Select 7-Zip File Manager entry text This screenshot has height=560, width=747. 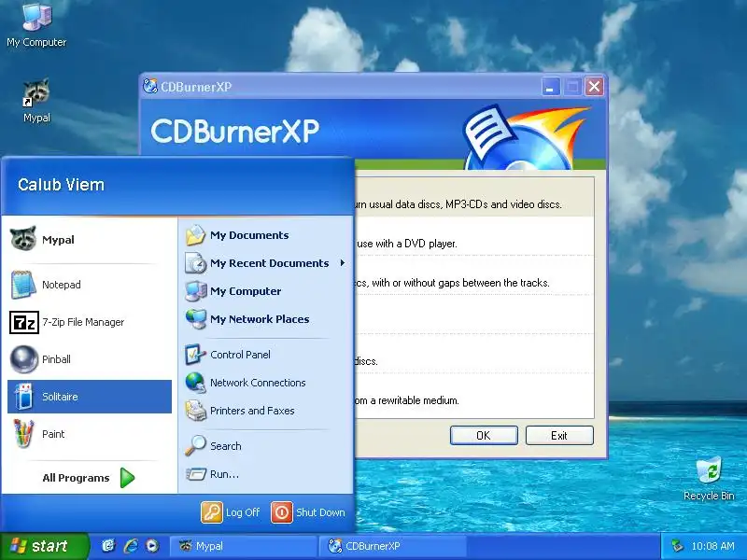[83, 322]
